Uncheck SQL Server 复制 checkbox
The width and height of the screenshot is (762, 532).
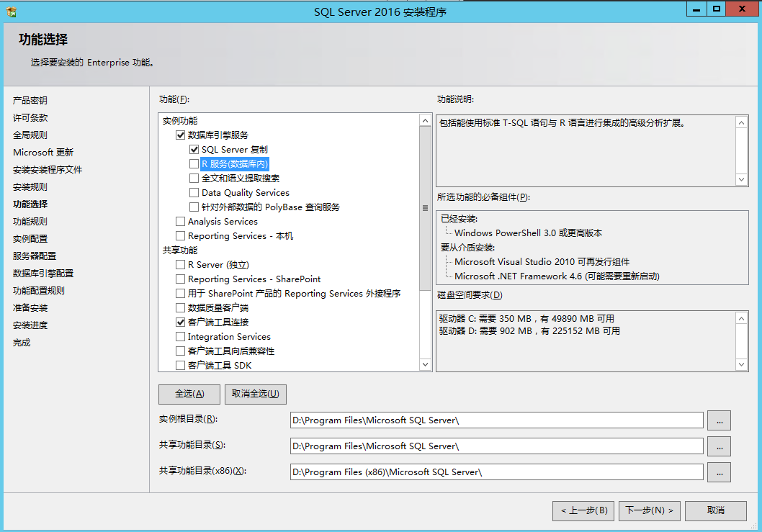(x=194, y=150)
